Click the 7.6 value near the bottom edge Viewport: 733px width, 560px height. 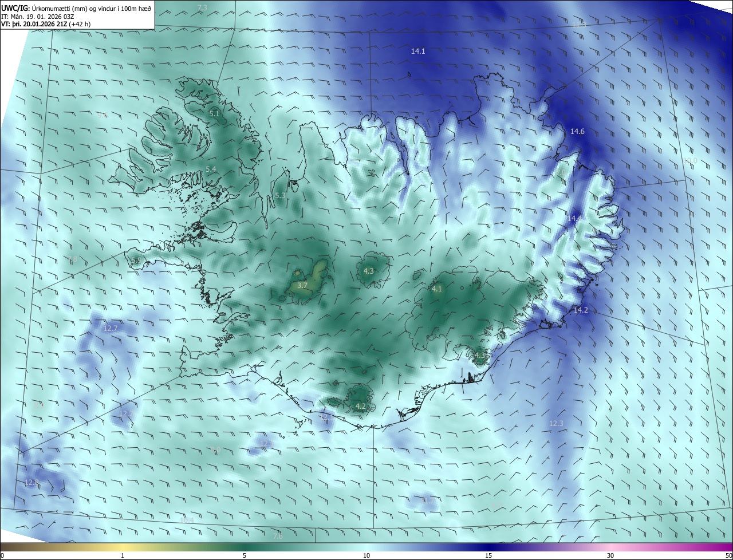[278, 537]
